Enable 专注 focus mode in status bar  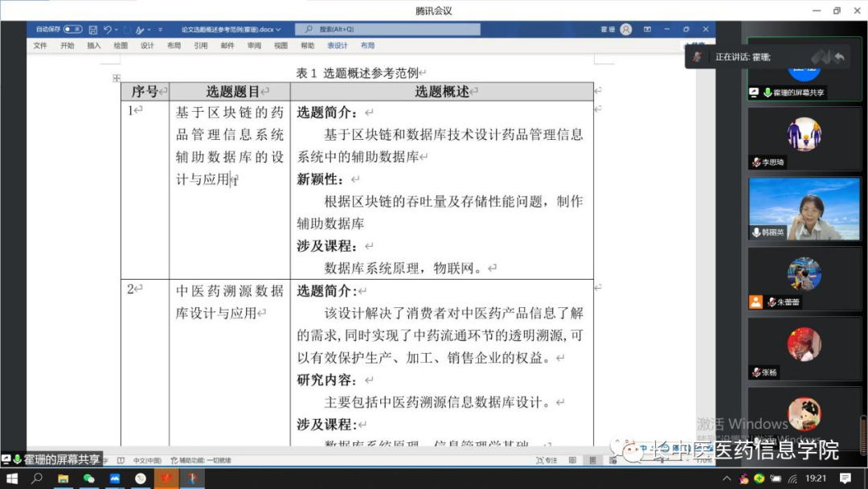547,460
